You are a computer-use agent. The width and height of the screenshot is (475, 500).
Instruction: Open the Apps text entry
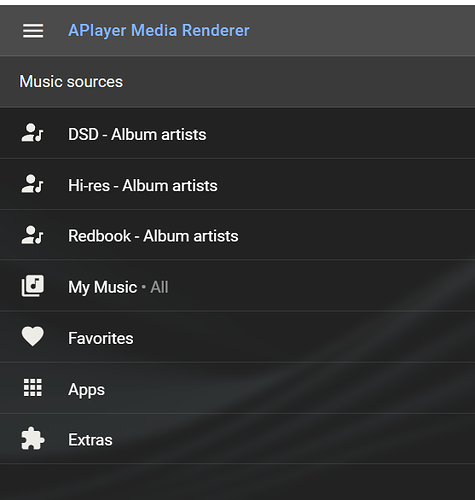tap(86, 390)
